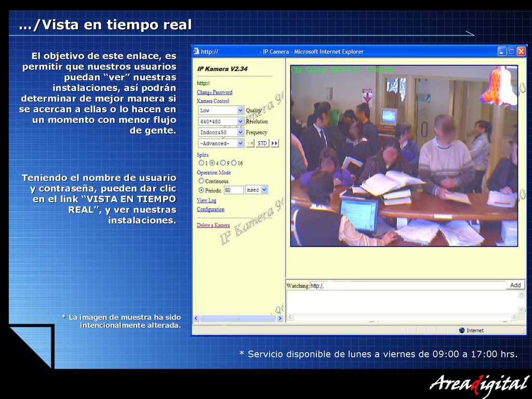Open the Quality dropdown set to Low
This screenshot has height=399, width=532.
tap(221, 110)
